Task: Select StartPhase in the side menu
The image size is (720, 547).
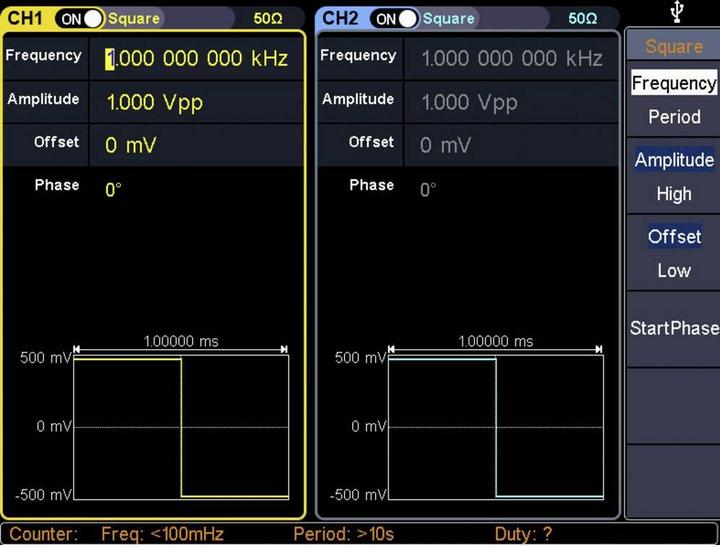Action: [674, 328]
